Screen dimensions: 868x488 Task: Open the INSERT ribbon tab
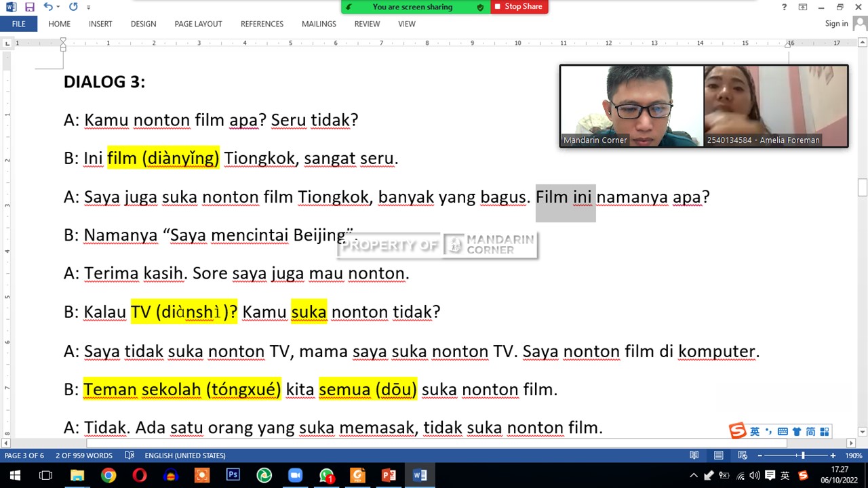coord(100,24)
